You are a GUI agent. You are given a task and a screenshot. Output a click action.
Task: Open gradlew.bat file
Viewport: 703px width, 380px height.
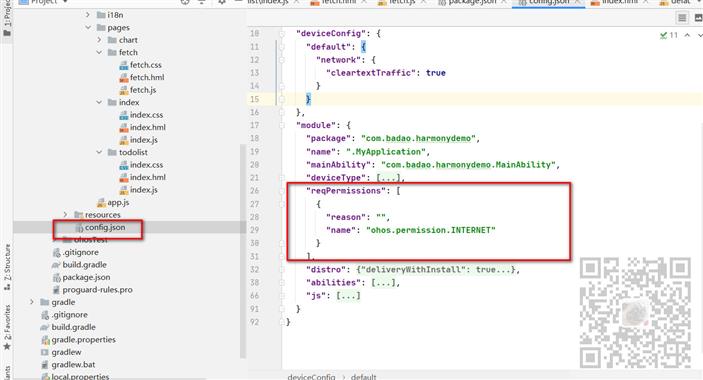point(73,365)
